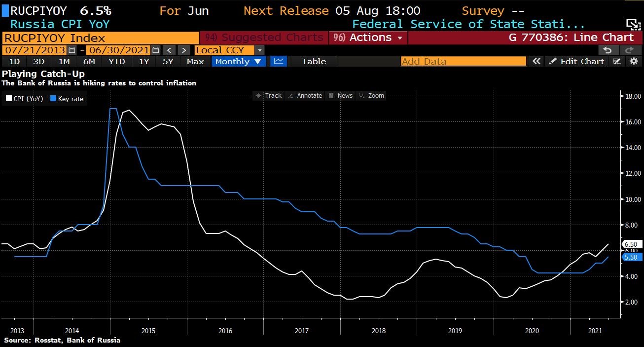Expand the Monthly periodicity dropdown

[238, 61]
